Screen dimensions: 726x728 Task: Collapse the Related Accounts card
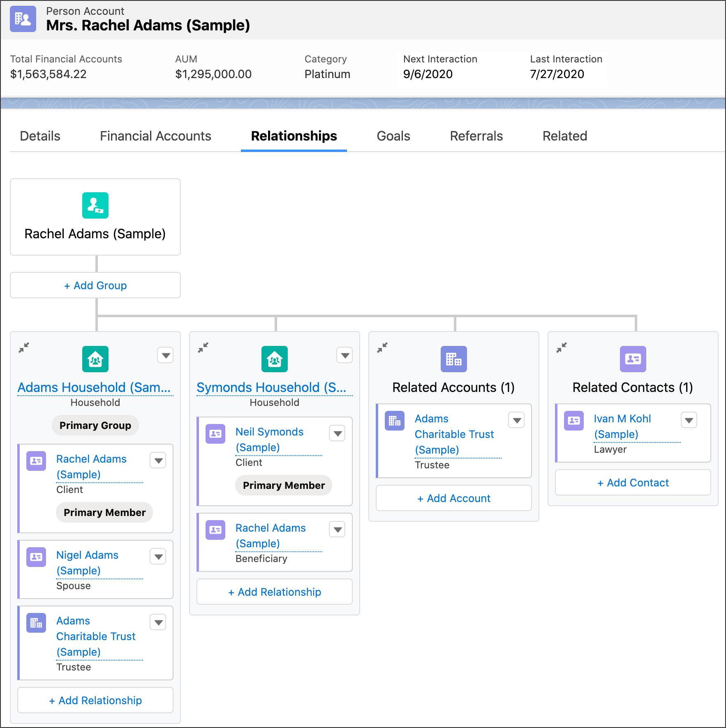point(382,348)
